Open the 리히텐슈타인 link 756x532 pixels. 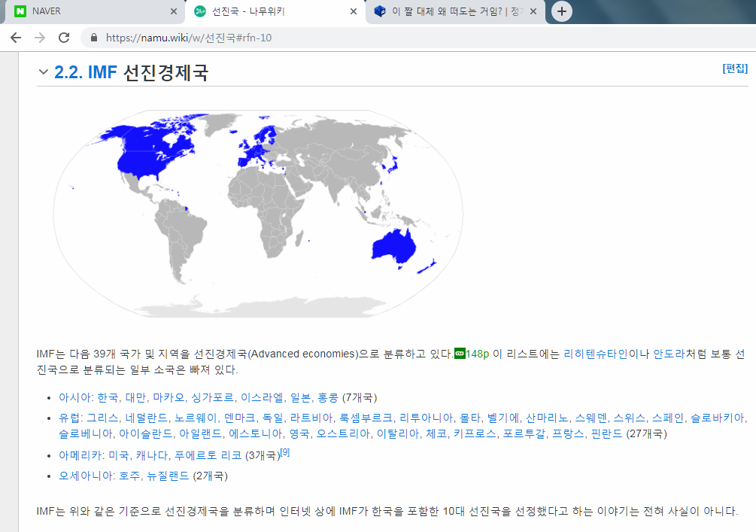click(595, 354)
